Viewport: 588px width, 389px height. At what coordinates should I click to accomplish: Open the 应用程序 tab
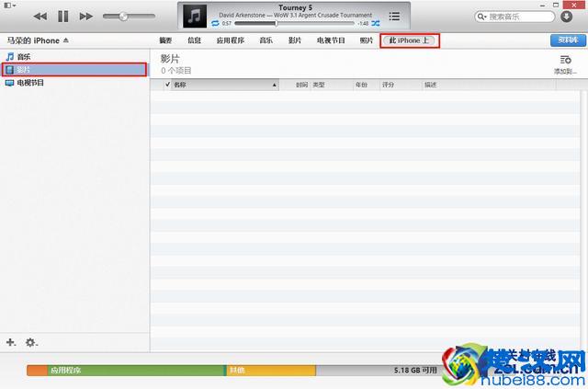point(231,40)
